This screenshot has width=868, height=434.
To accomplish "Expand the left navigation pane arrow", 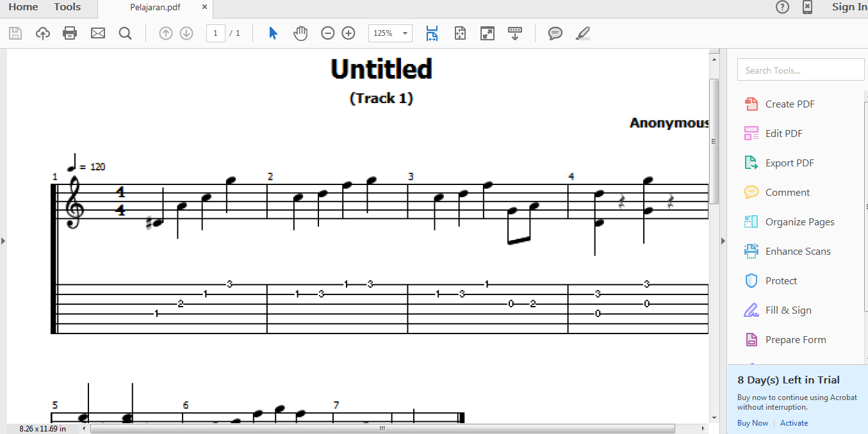I will point(3,241).
